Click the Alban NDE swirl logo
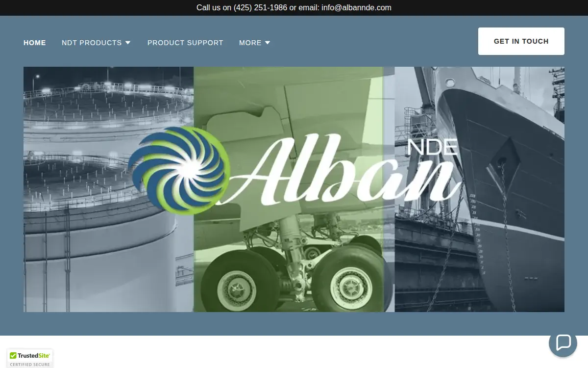Image resolution: width=588 pixels, height=368 pixels. click(x=179, y=170)
